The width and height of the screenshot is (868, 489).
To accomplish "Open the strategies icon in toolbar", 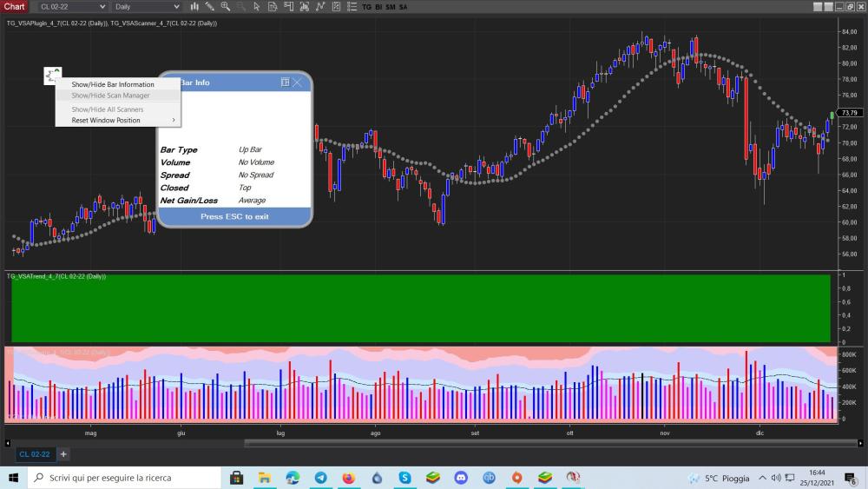I will click(336, 7).
